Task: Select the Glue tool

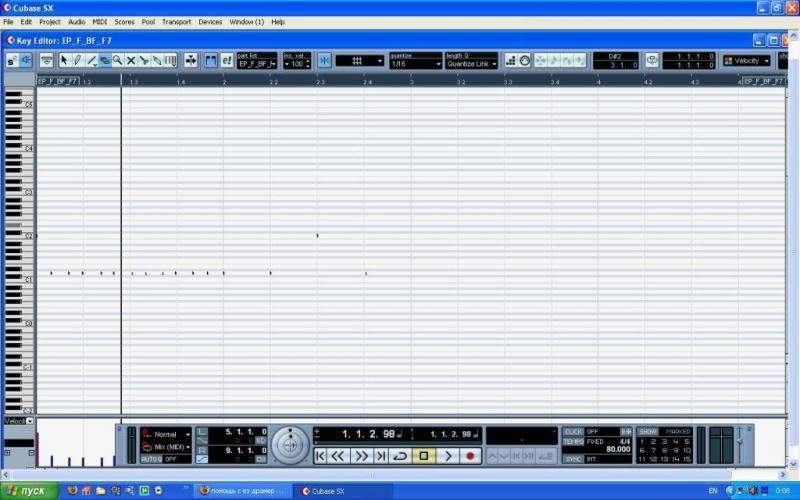Action: [x=157, y=61]
